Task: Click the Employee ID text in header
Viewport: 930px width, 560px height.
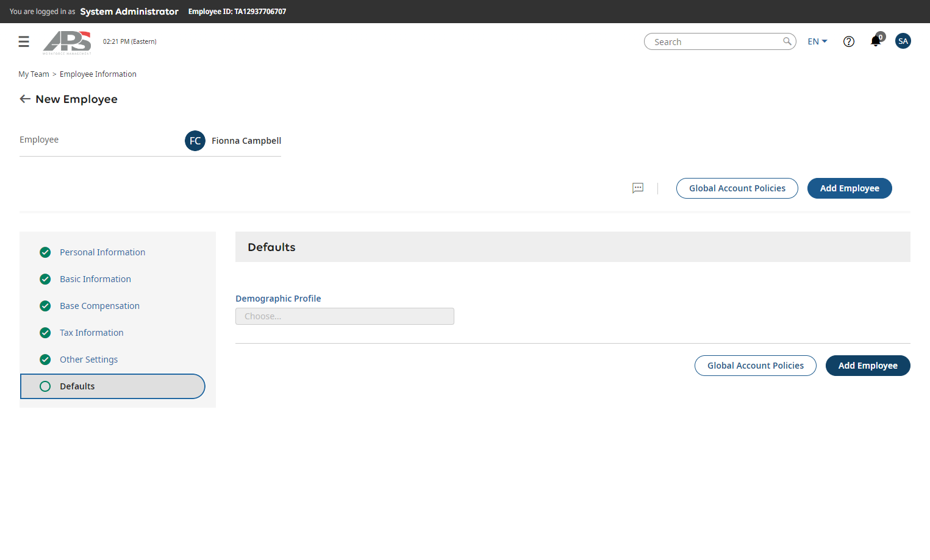Action: (x=237, y=12)
